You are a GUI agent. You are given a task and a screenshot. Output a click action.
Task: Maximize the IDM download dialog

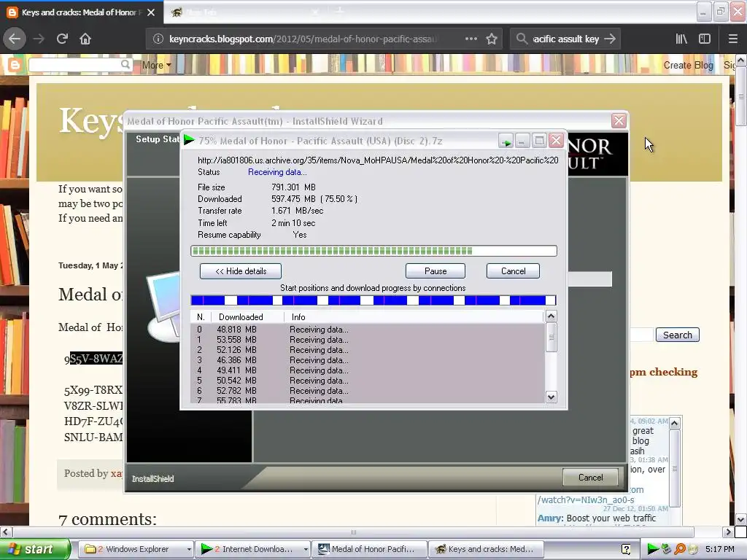(539, 141)
